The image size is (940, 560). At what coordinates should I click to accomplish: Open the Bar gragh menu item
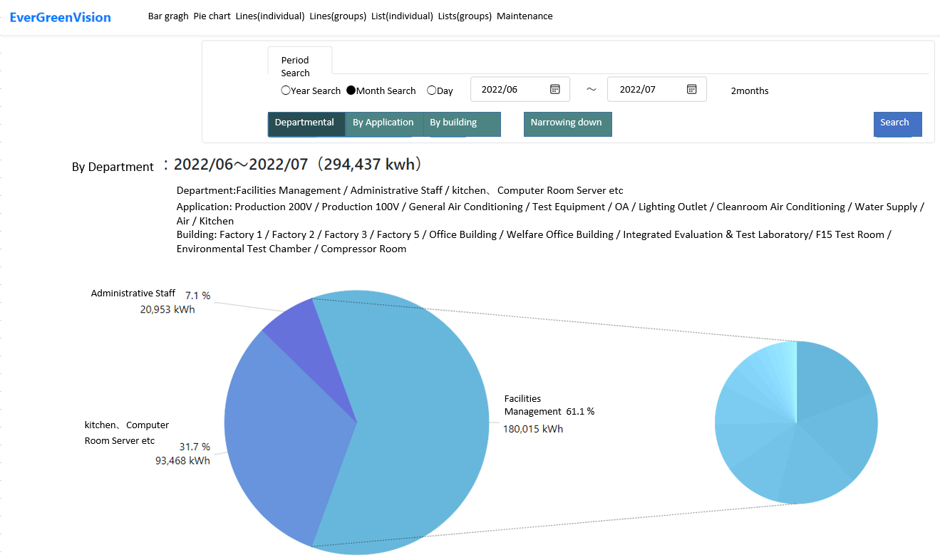(x=168, y=16)
